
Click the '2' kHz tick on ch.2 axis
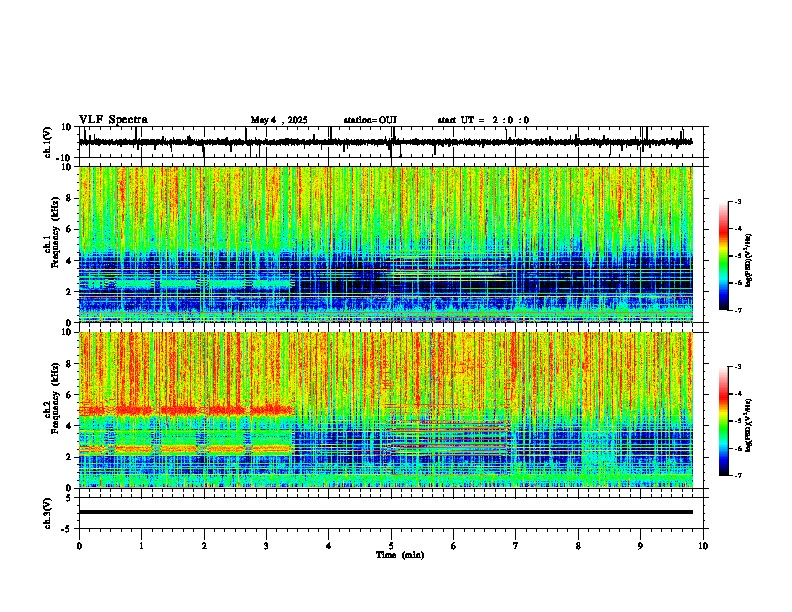pyautogui.click(x=70, y=457)
